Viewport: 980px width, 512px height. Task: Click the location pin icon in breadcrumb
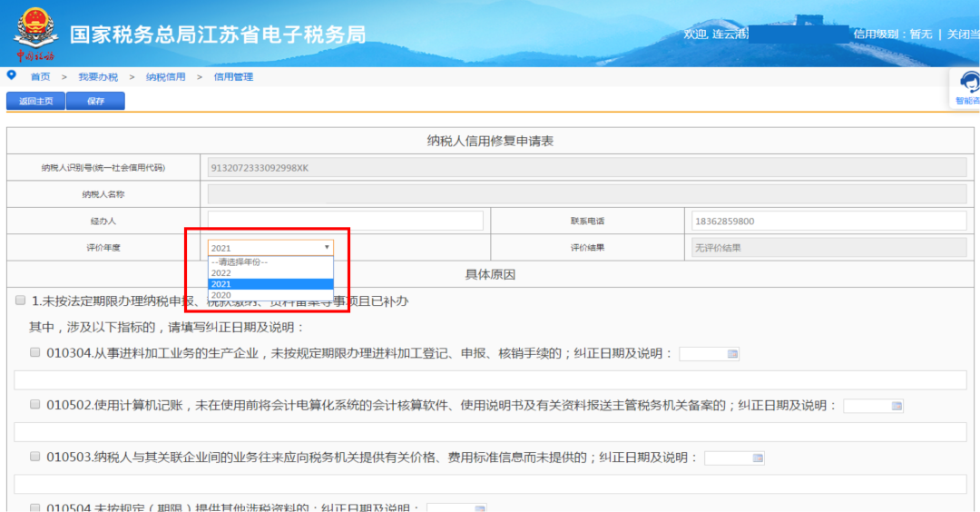[12, 75]
